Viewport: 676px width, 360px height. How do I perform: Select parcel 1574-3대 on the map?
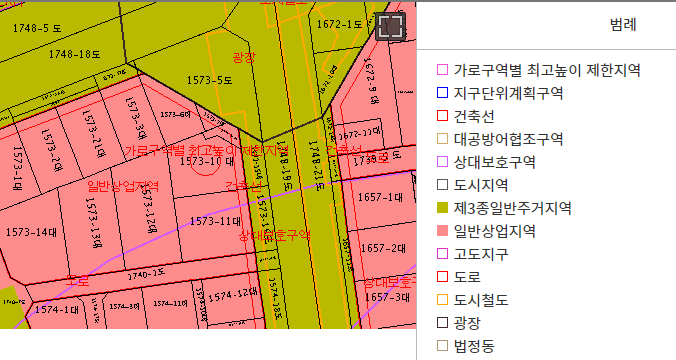124,307
